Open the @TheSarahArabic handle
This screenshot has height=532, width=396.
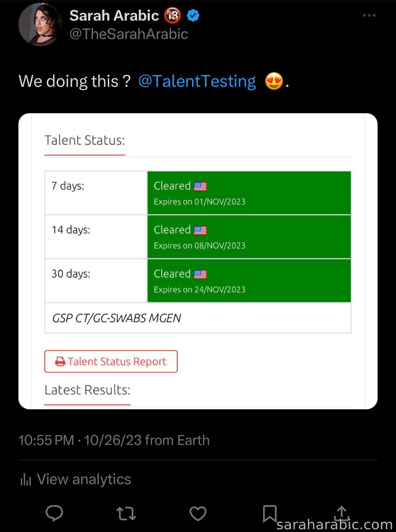pyautogui.click(x=129, y=34)
